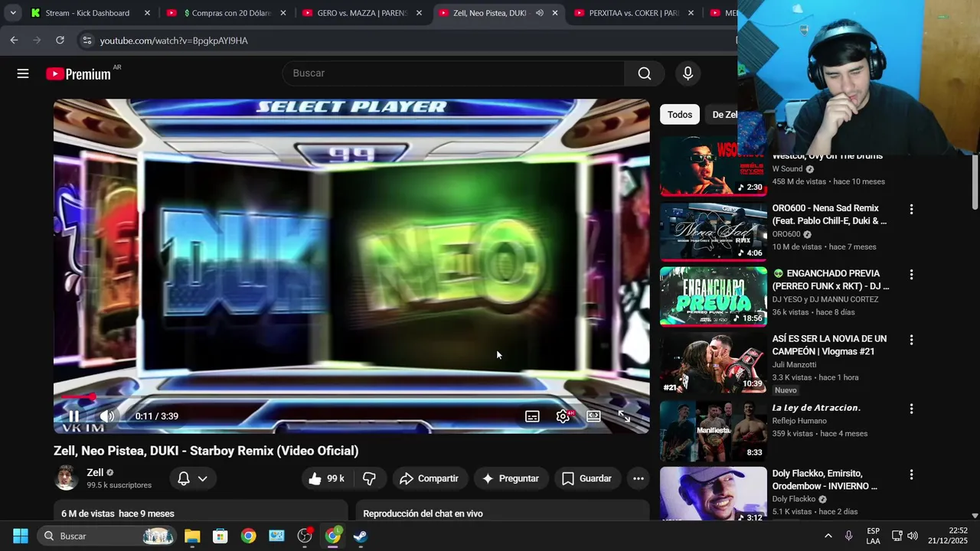Open player settings gear
Screen dimensions: 980x551
pos(563,416)
